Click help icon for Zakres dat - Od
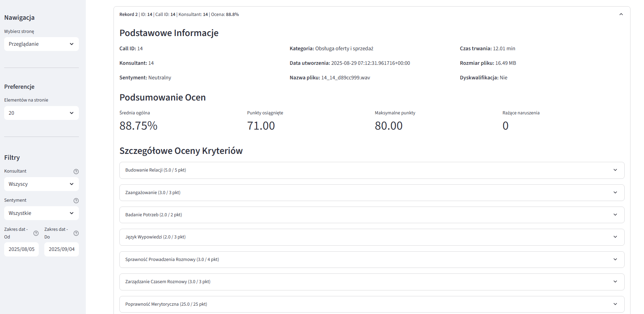644x314 pixels. [36, 233]
